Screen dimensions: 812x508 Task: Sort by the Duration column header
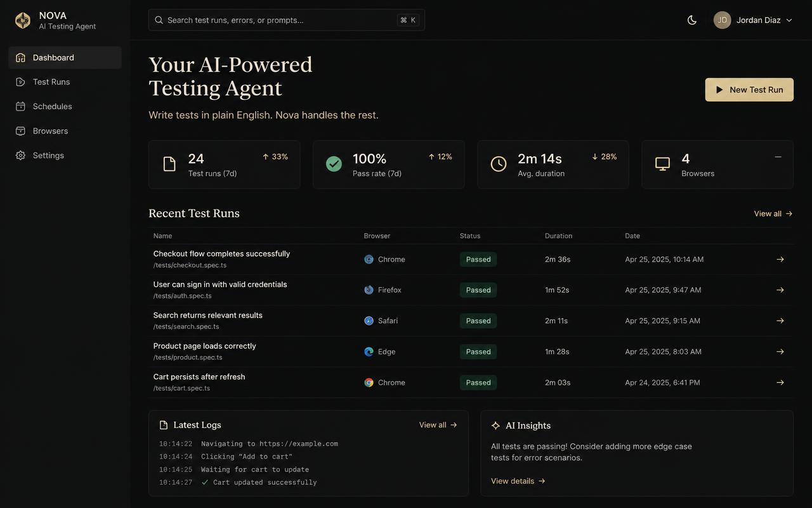pyautogui.click(x=558, y=236)
